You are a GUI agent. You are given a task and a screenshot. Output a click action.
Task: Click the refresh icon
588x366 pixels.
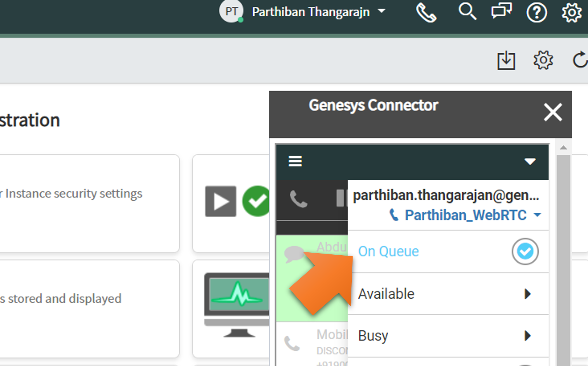click(x=580, y=60)
